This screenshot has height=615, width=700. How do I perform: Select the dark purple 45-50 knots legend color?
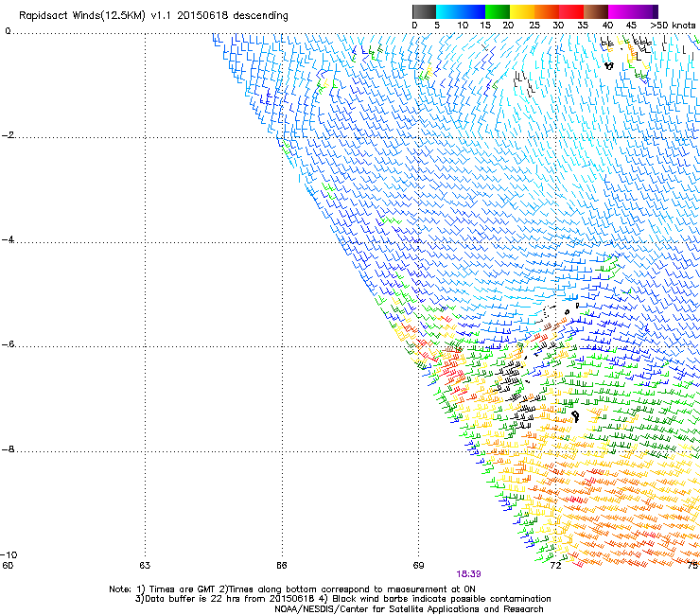click(x=645, y=11)
